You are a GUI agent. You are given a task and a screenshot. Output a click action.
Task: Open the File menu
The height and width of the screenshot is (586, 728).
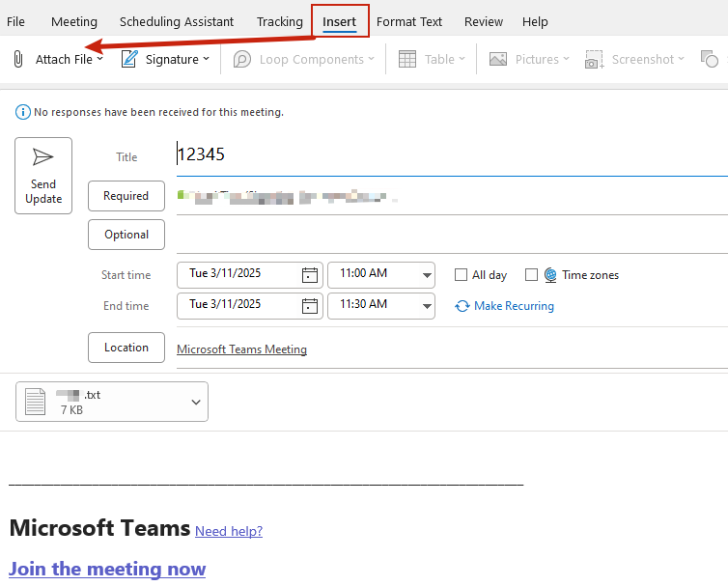(15, 22)
